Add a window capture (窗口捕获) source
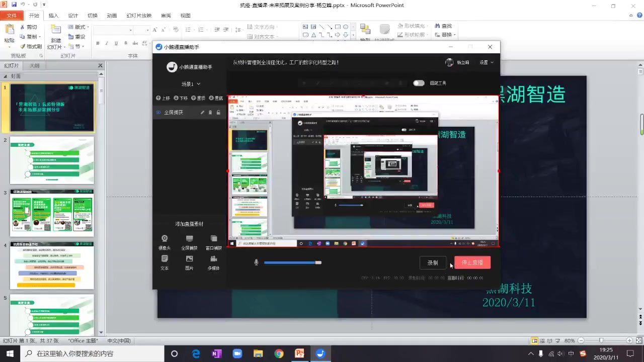 (214, 242)
